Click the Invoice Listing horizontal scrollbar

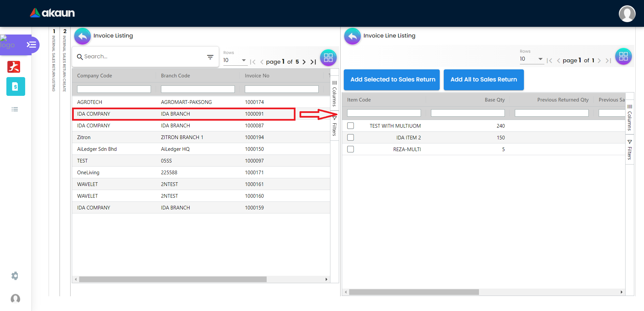(x=173, y=279)
